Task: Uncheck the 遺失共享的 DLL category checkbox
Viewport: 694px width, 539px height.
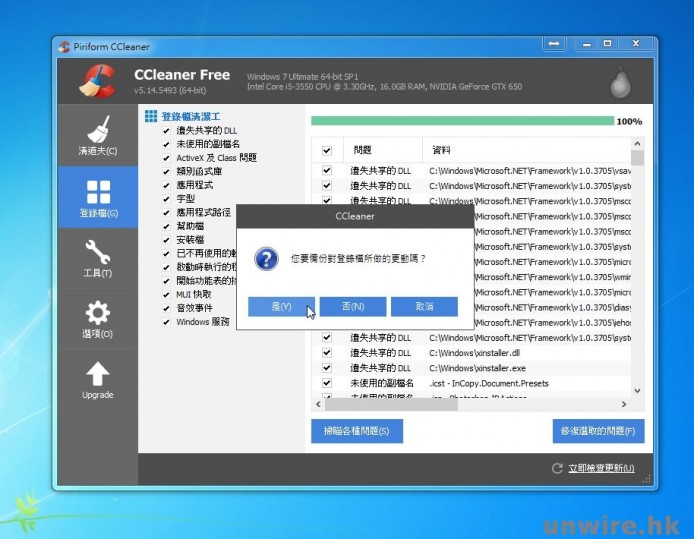Action: point(167,131)
